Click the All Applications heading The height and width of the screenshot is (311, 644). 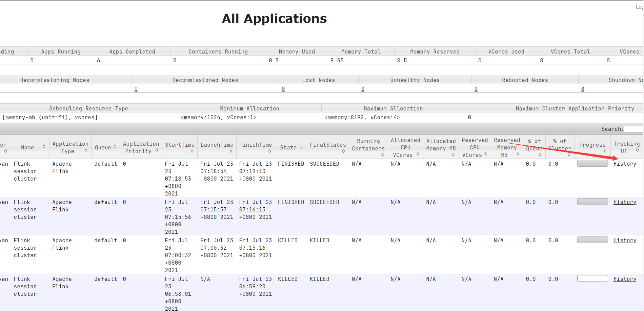click(274, 19)
